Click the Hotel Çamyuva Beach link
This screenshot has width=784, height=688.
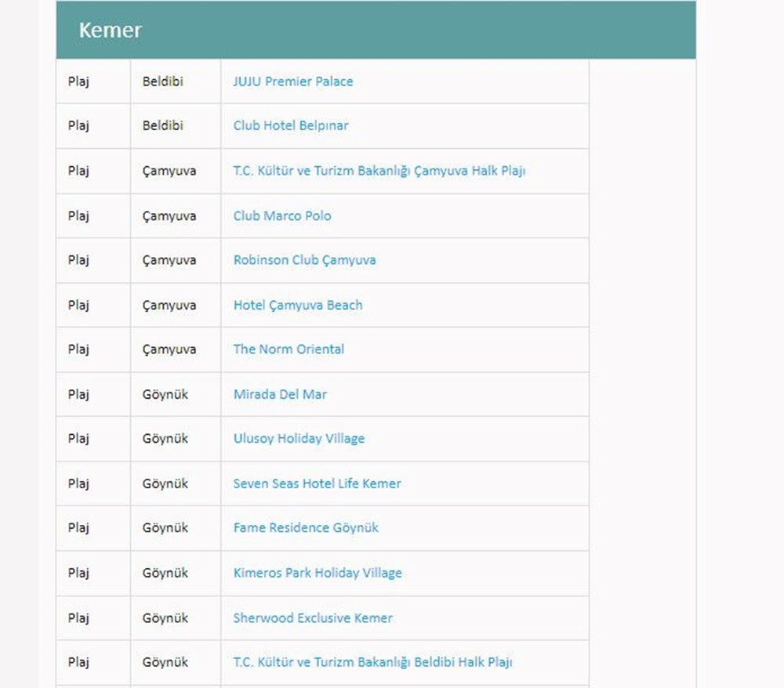[298, 306]
